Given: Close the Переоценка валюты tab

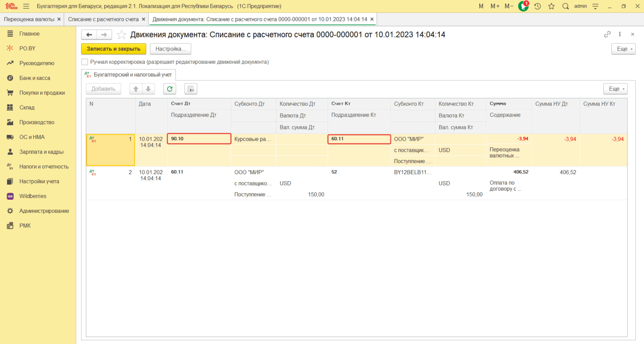Looking at the screenshot, I should [59, 19].
